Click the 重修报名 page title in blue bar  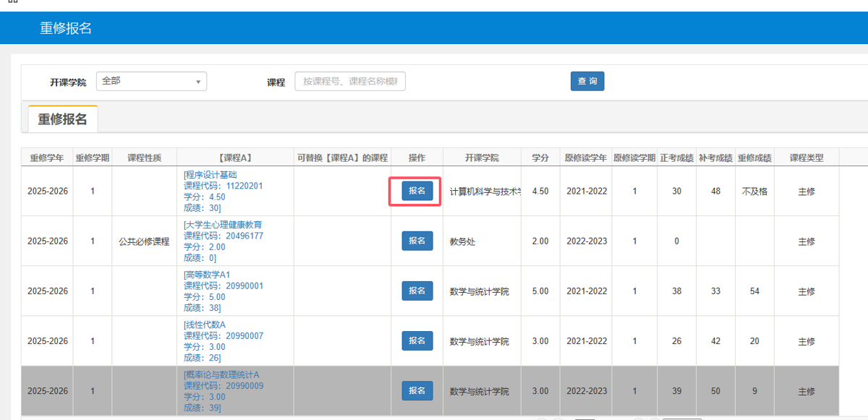coord(66,28)
